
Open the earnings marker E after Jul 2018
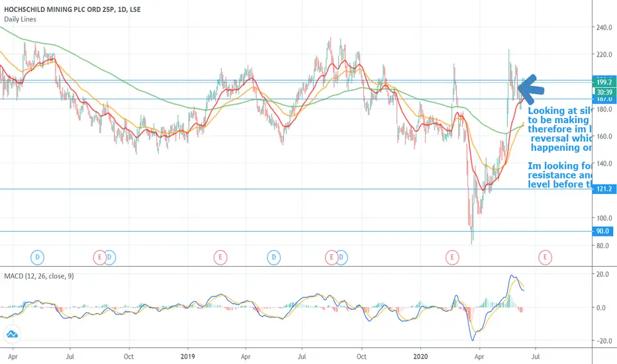(99, 257)
